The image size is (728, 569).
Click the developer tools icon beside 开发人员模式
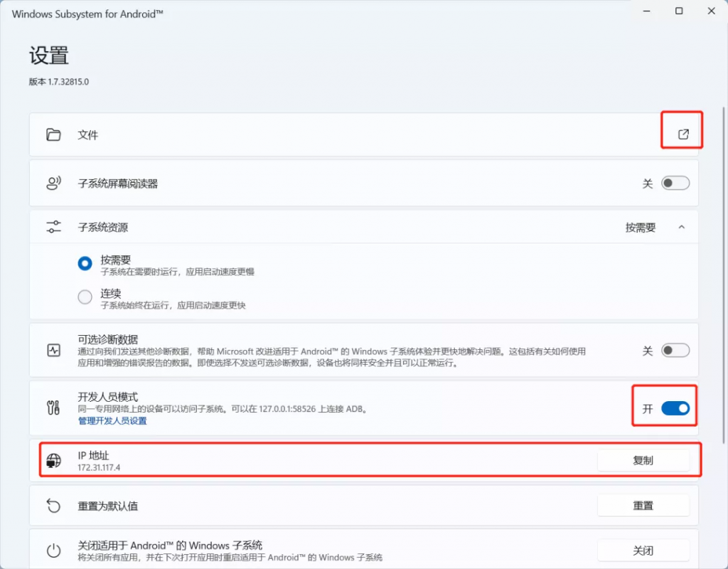pyautogui.click(x=53, y=408)
